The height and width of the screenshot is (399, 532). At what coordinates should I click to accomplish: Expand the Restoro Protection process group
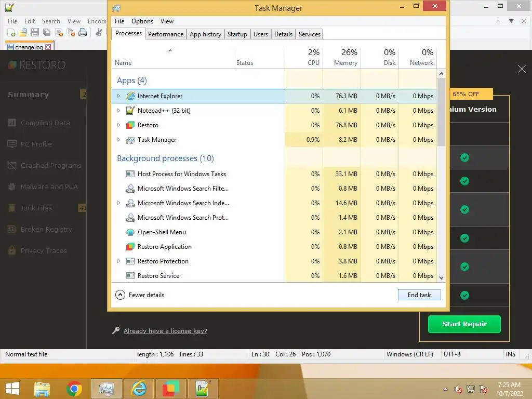point(118,261)
